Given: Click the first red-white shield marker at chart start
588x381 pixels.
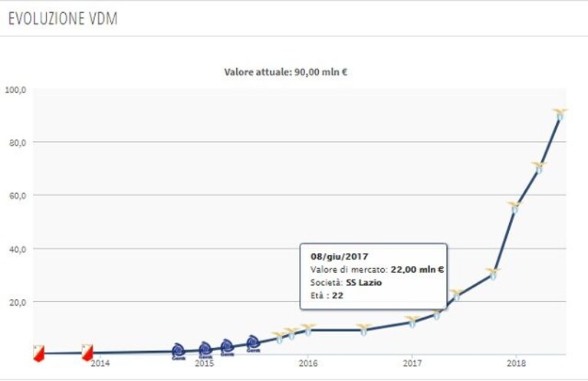Looking at the screenshot, I should click(38, 353).
